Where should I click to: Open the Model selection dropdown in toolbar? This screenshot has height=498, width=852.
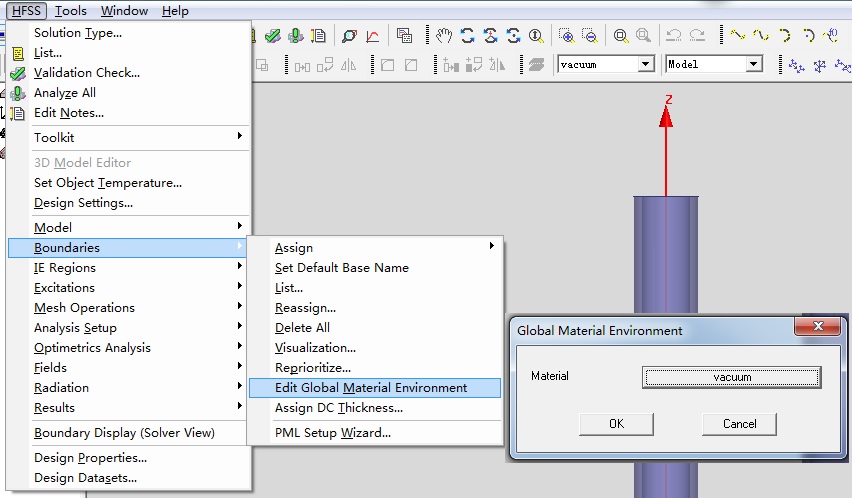(x=753, y=64)
